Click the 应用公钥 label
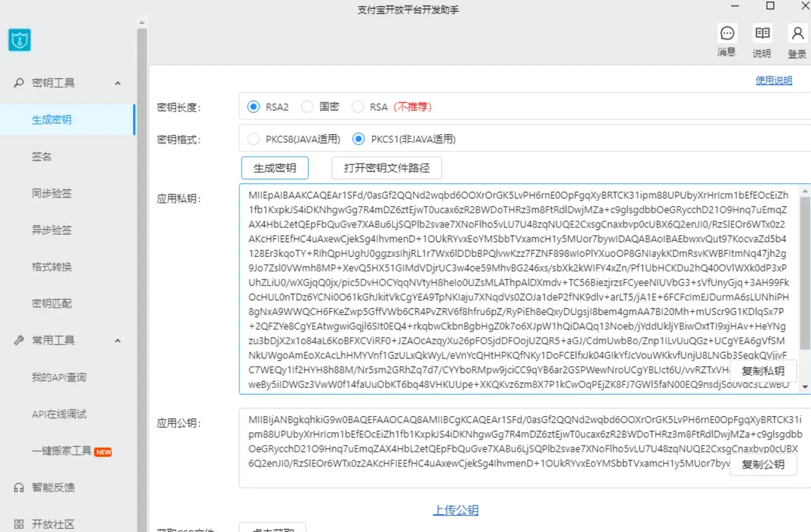811x532 pixels. pos(179,423)
